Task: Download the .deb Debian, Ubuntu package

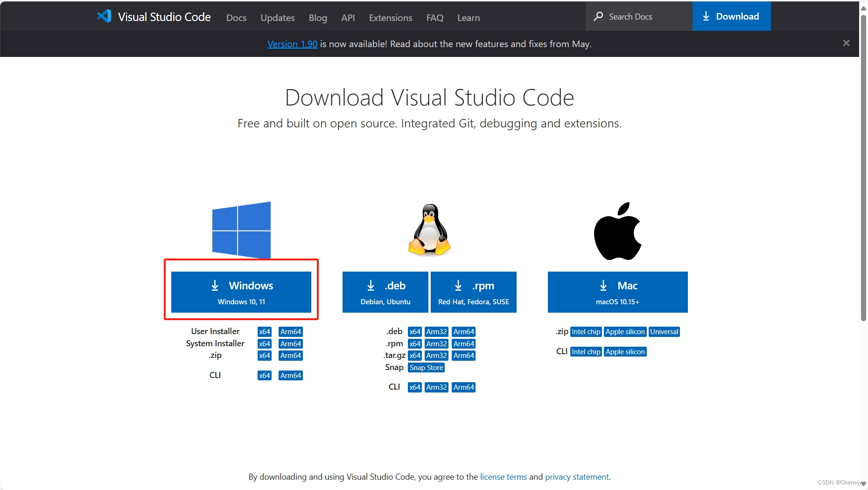Action: point(385,292)
